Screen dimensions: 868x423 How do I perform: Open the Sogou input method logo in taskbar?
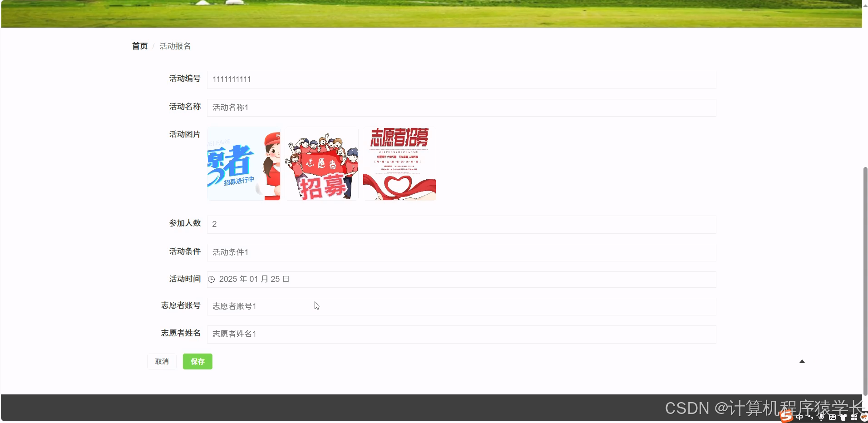(x=787, y=417)
